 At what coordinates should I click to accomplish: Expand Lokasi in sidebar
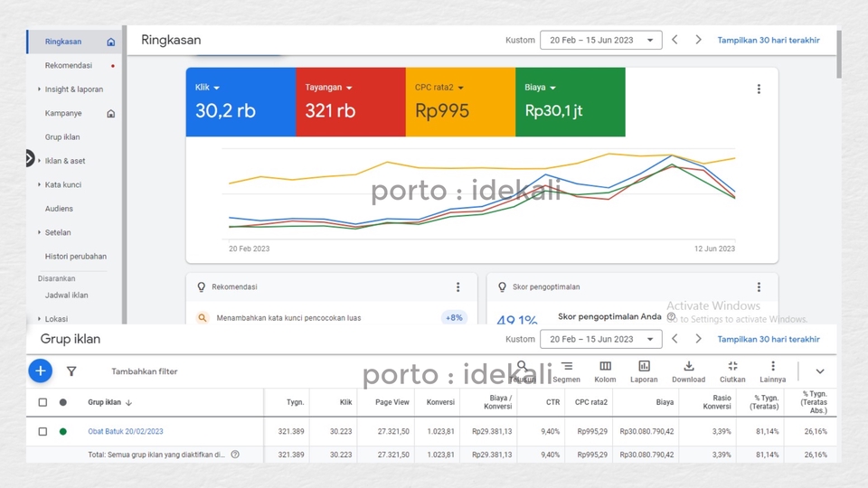click(x=39, y=319)
